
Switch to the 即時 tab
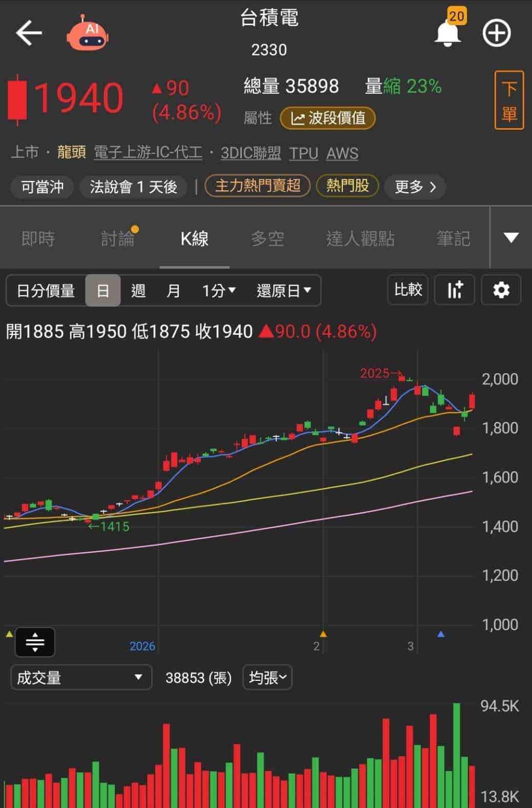(x=38, y=238)
